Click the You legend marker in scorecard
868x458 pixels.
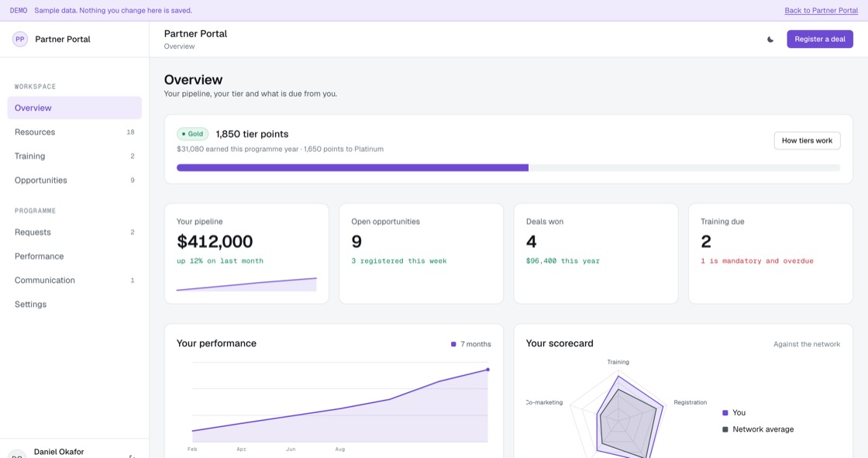click(x=725, y=412)
